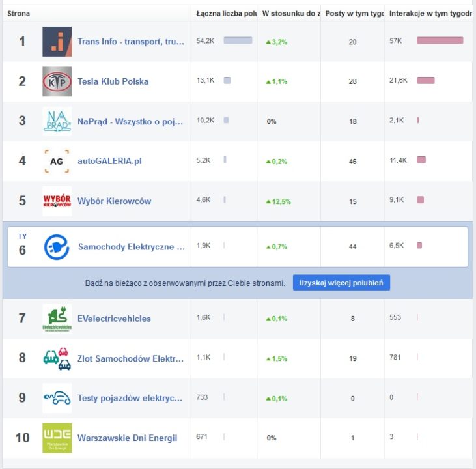This screenshot has height=469, width=476.
Task: Click rank number 10 in the list
Action: (x=22, y=438)
